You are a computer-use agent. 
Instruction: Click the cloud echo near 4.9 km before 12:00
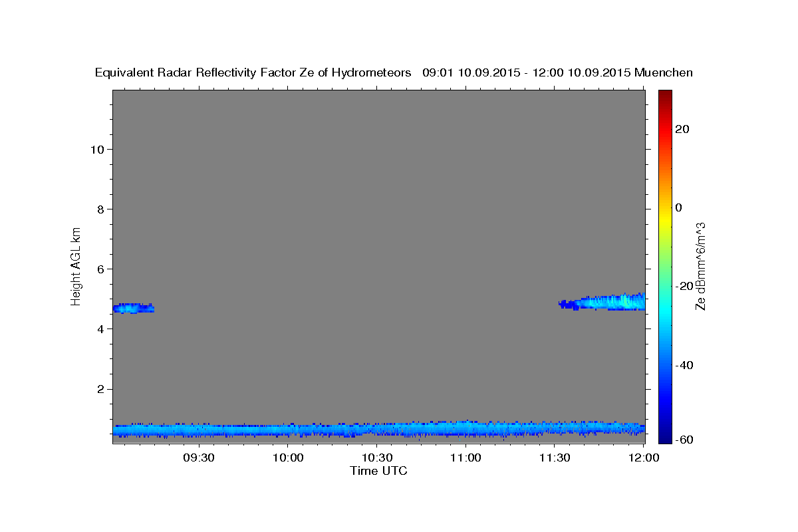coord(602,302)
